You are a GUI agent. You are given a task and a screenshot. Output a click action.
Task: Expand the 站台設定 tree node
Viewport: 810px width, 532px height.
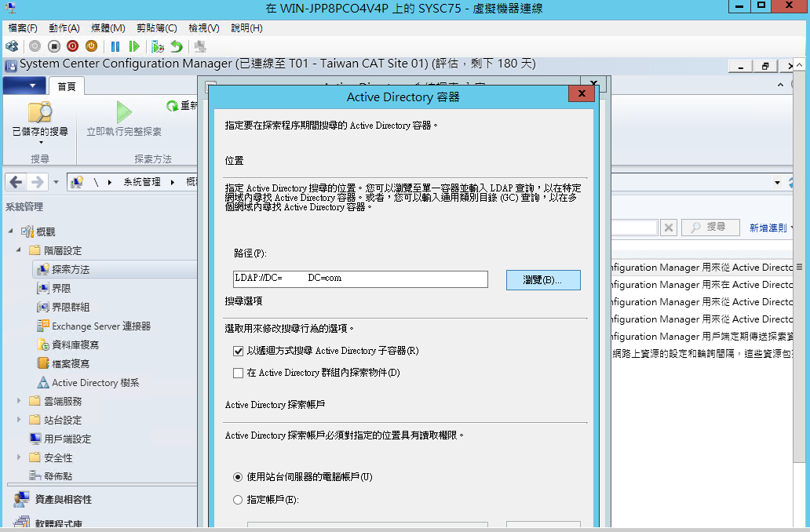point(19,420)
